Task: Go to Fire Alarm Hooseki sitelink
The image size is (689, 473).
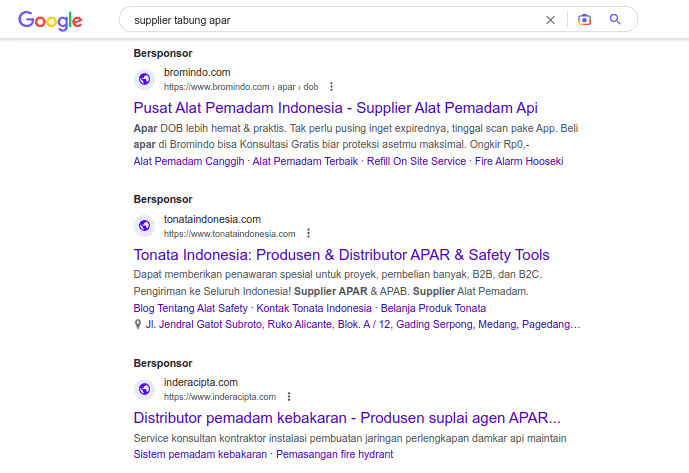Action: [519, 161]
